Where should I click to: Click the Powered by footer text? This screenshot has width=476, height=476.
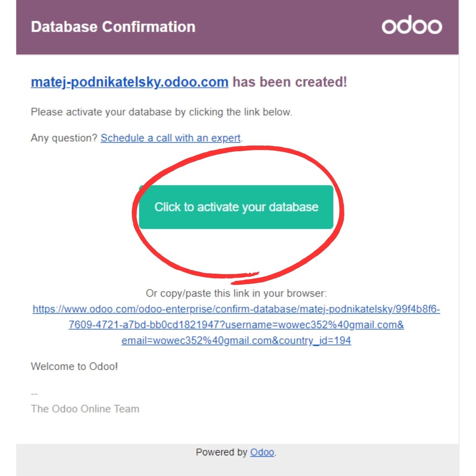221,452
